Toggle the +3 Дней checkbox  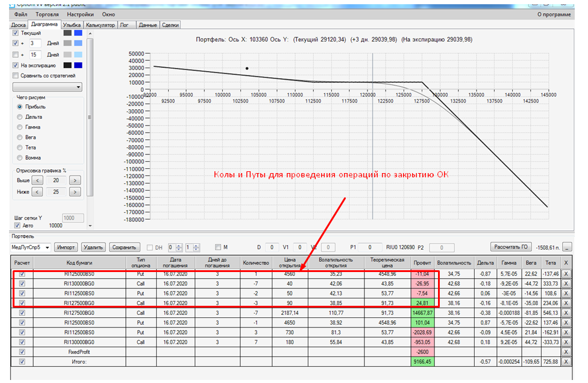tap(16, 43)
